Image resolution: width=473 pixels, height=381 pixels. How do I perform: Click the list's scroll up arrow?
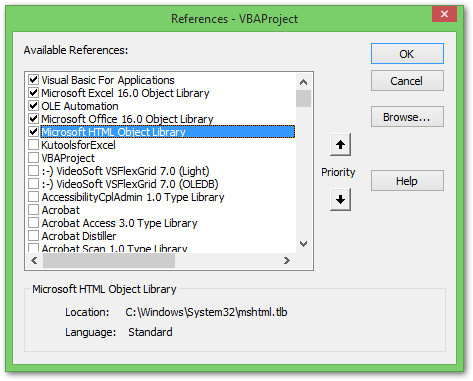[x=303, y=82]
